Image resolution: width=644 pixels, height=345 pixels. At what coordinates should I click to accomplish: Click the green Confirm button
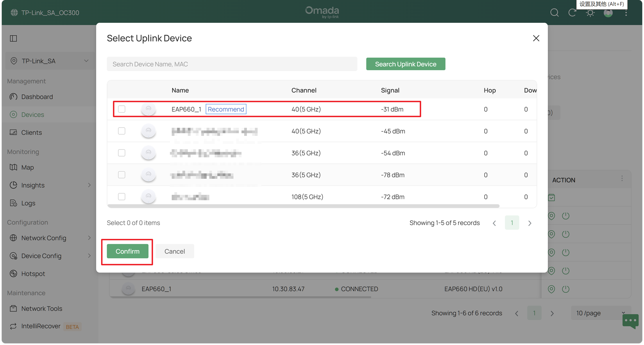tap(127, 251)
